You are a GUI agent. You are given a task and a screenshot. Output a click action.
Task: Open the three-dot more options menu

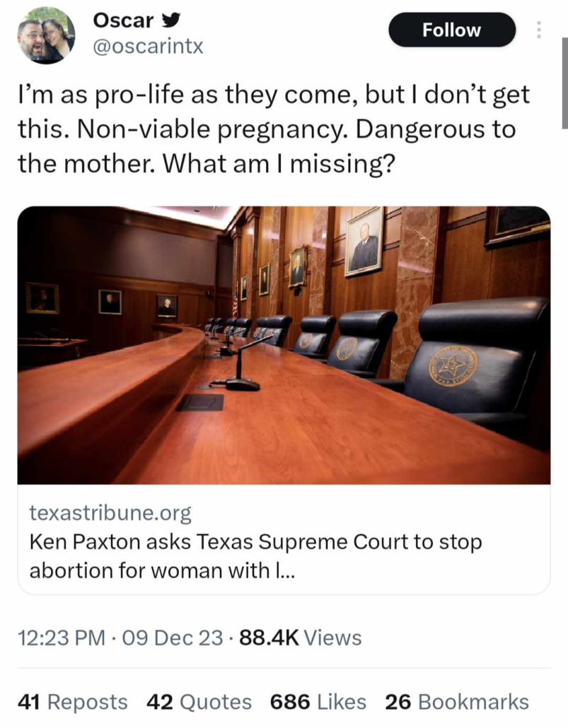pos(538,30)
